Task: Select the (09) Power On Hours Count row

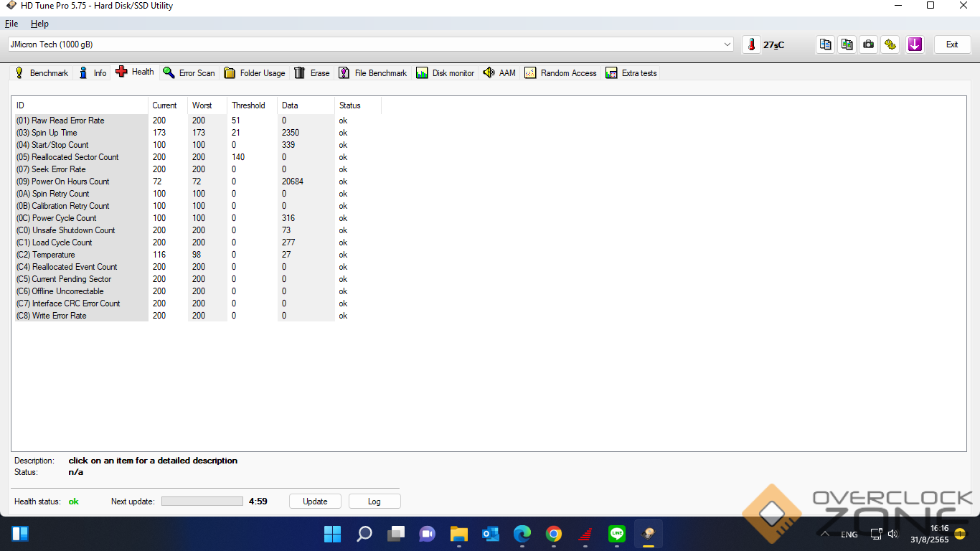Action: click(x=198, y=182)
